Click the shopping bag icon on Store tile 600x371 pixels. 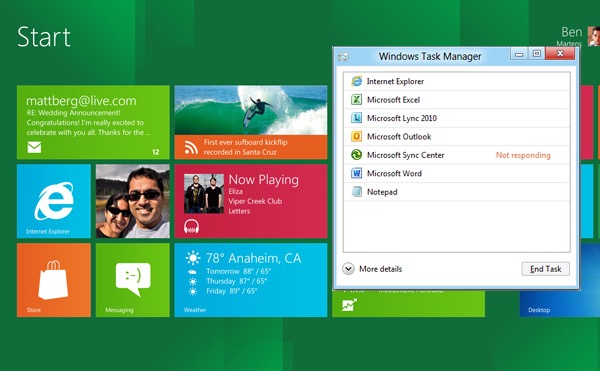point(53,280)
